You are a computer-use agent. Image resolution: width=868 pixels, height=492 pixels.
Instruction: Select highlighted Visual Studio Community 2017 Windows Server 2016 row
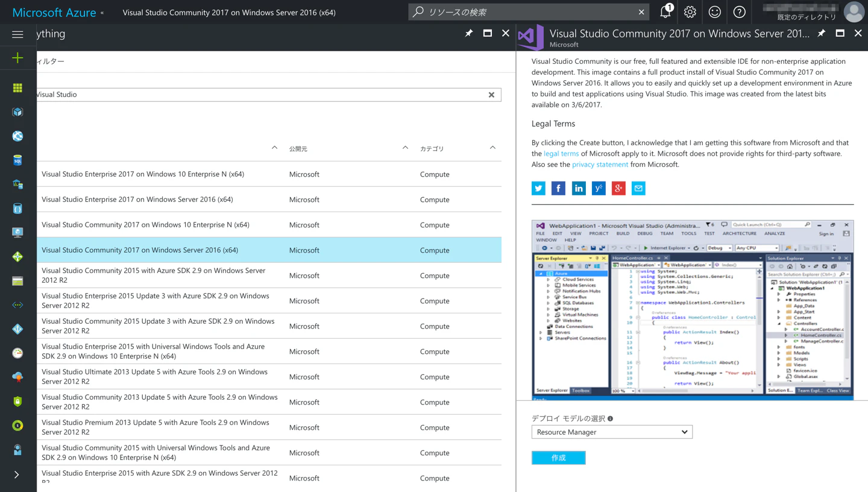click(269, 250)
